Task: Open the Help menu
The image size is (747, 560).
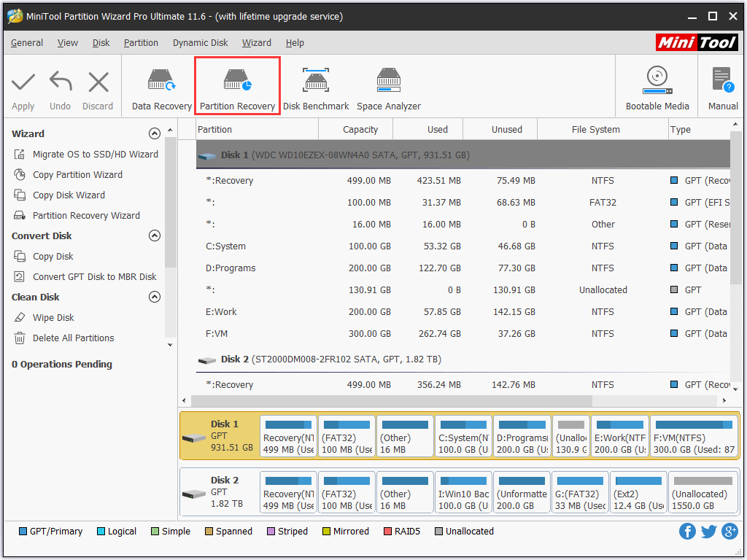Action: 295,43
